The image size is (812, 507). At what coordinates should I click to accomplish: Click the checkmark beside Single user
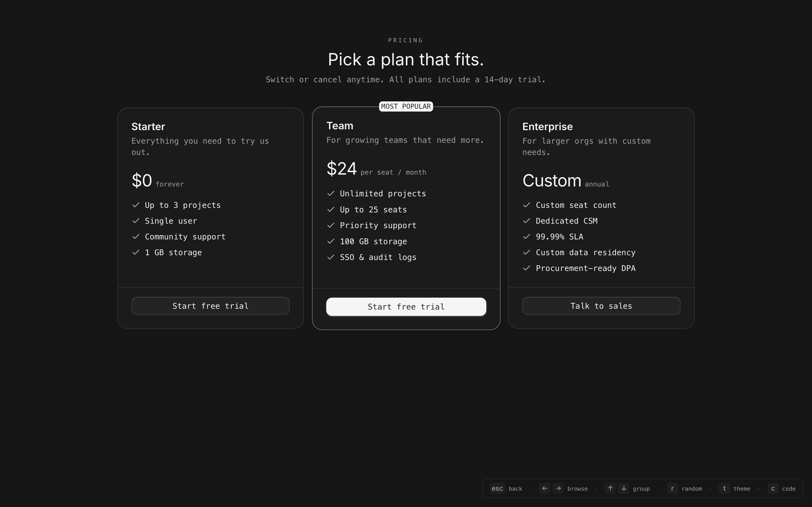coord(136,221)
